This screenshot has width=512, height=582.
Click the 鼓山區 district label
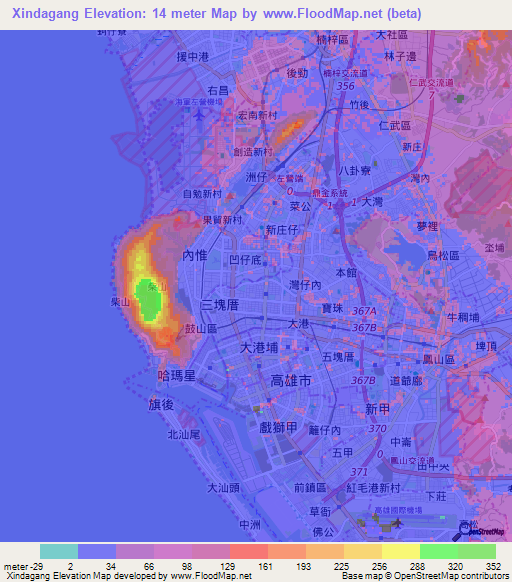tap(201, 328)
